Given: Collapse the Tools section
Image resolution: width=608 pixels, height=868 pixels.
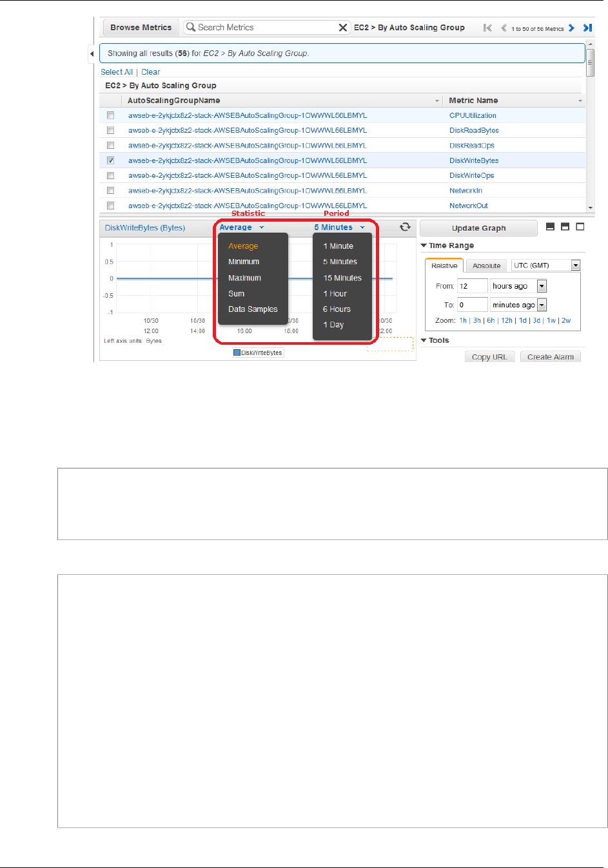Looking at the screenshot, I should tap(424, 340).
